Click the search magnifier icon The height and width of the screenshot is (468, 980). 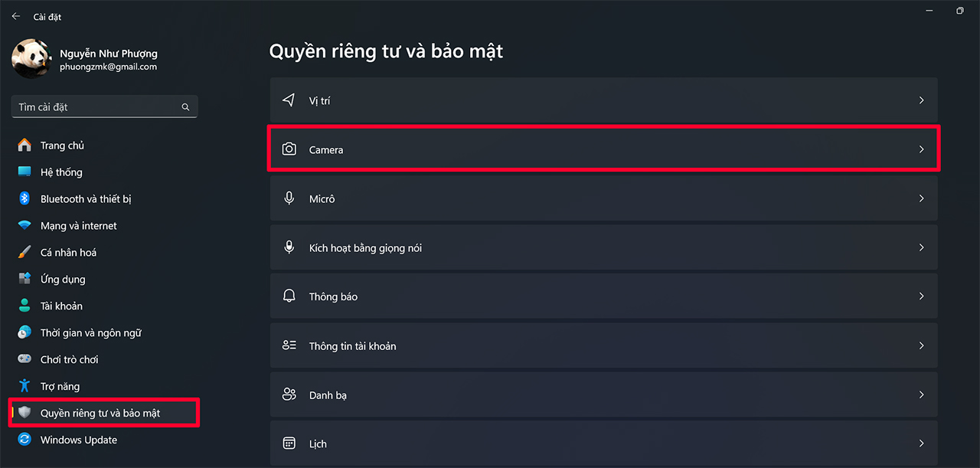[185, 107]
